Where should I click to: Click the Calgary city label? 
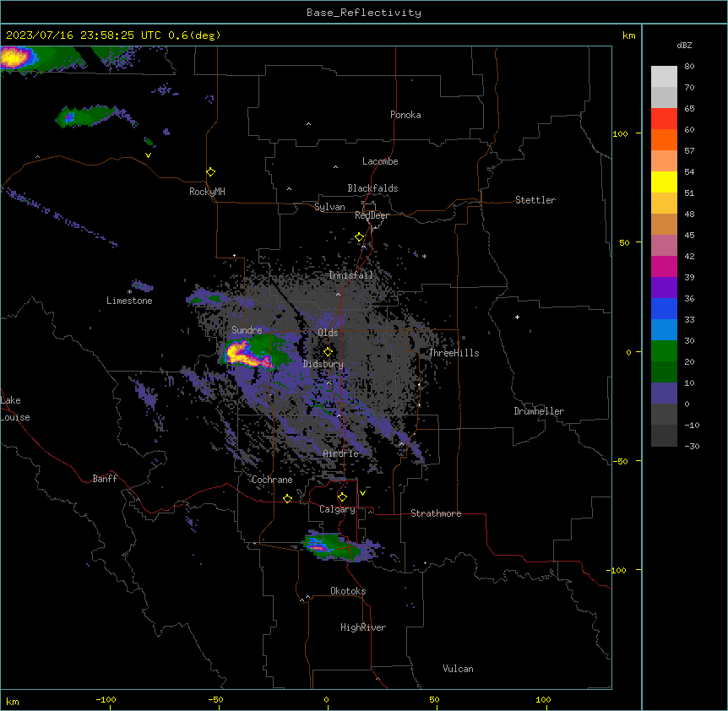coord(337,509)
